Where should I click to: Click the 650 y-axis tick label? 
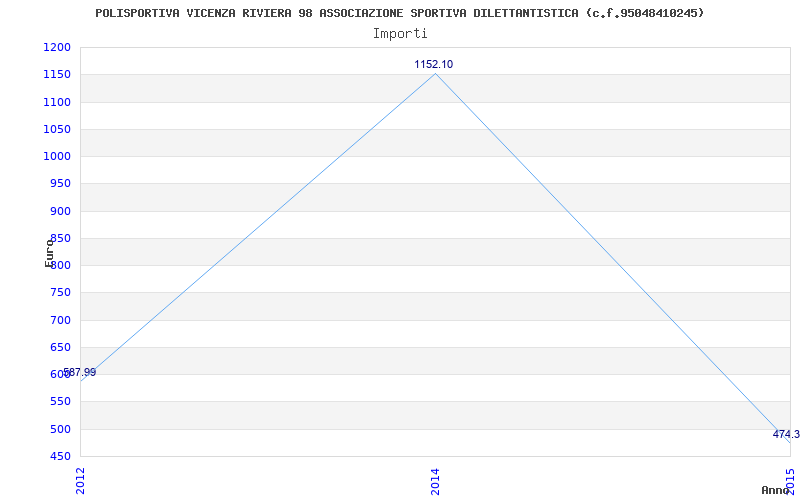tap(60, 347)
